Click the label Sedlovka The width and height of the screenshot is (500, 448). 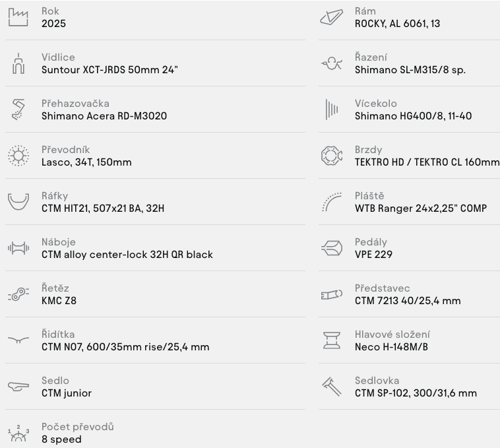(377, 381)
